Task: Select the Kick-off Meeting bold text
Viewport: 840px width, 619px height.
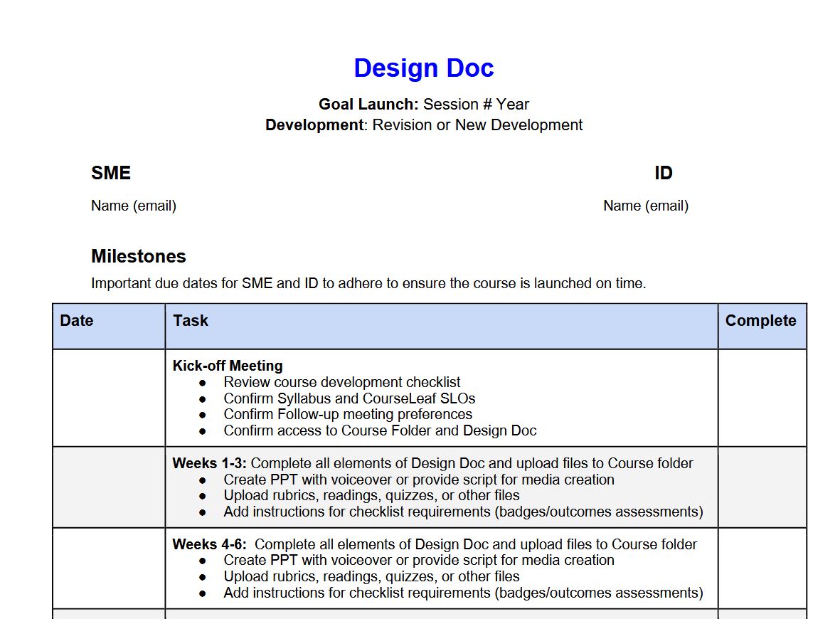Action: tap(227, 365)
